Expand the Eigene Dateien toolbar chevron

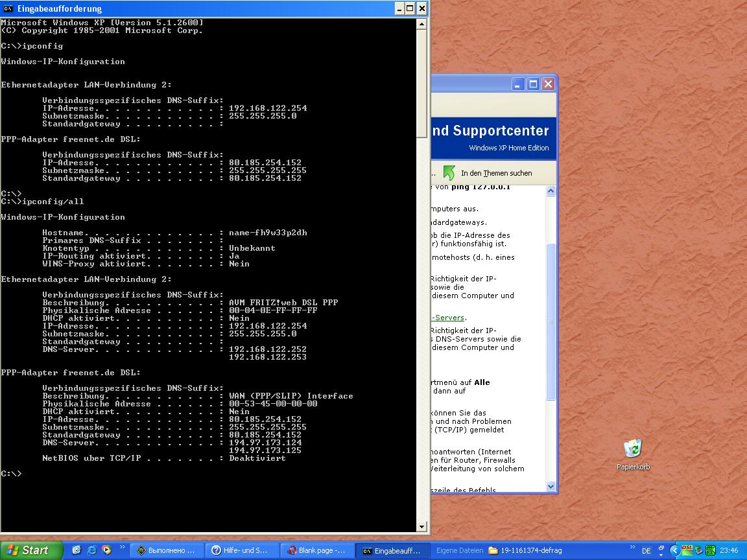(x=633, y=547)
